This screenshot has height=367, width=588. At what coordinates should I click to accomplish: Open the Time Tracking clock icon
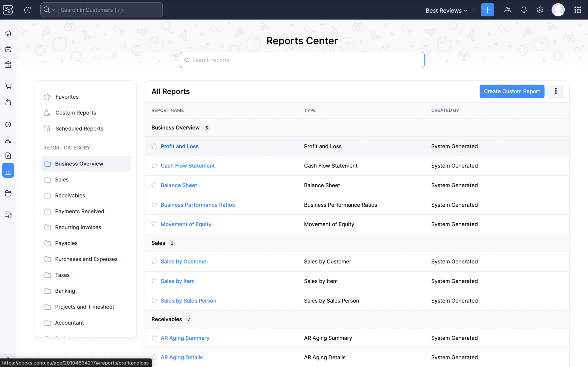coord(8,124)
